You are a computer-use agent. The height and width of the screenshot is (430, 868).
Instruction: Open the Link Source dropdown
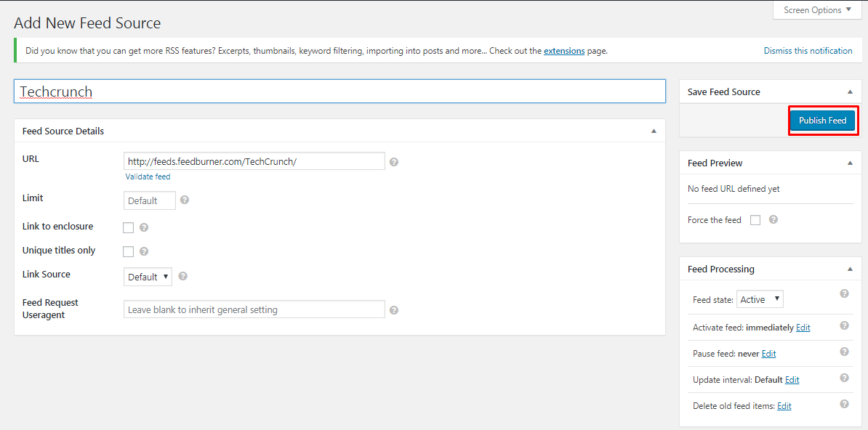pos(148,277)
